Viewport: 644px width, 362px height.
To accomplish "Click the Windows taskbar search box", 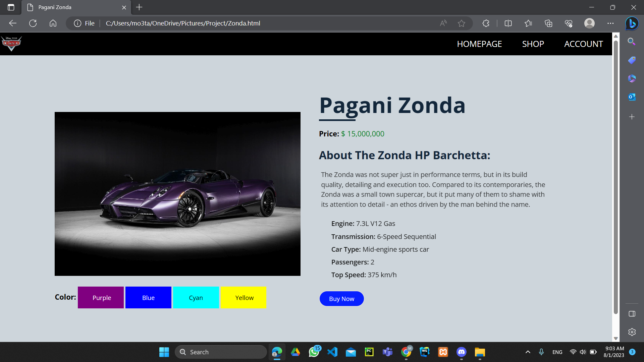I will (x=221, y=352).
